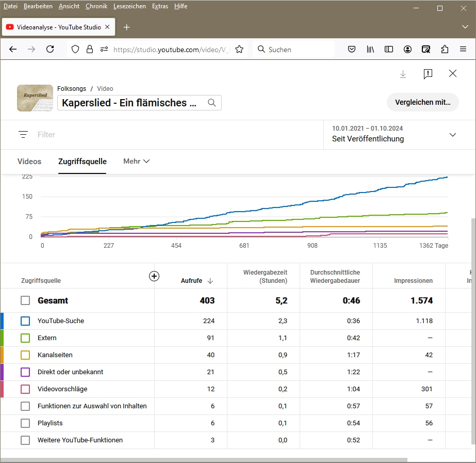The height and width of the screenshot is (463, 476).
Task: Click the tracking protection shield icon
Action: point(75,49)
